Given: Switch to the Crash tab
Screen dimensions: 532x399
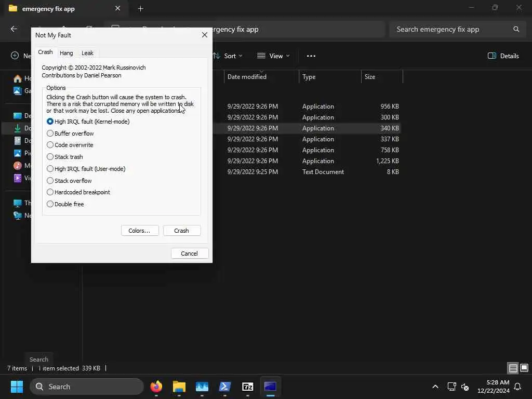Looking at the screenshot, I should 45,52.
